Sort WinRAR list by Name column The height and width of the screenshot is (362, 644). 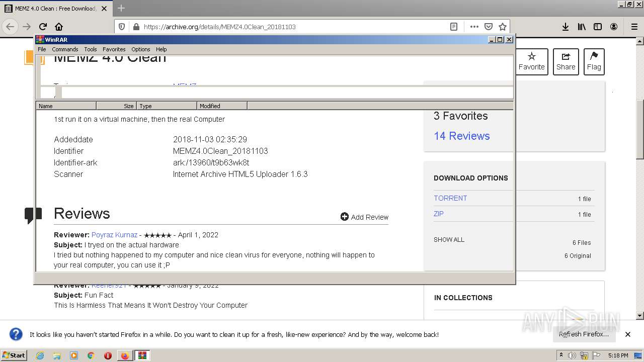point(66,106)
